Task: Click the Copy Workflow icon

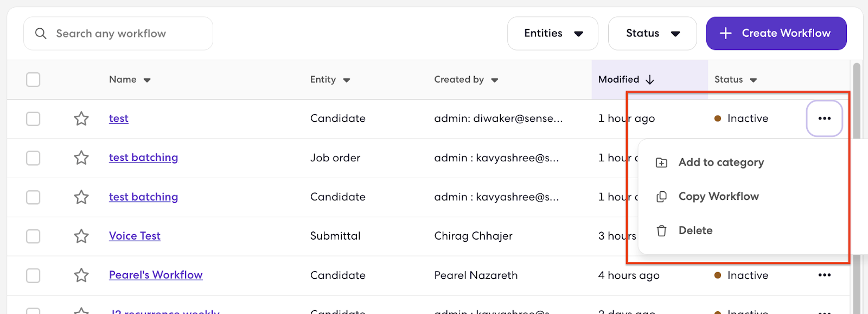Action: tap(661, 196)
